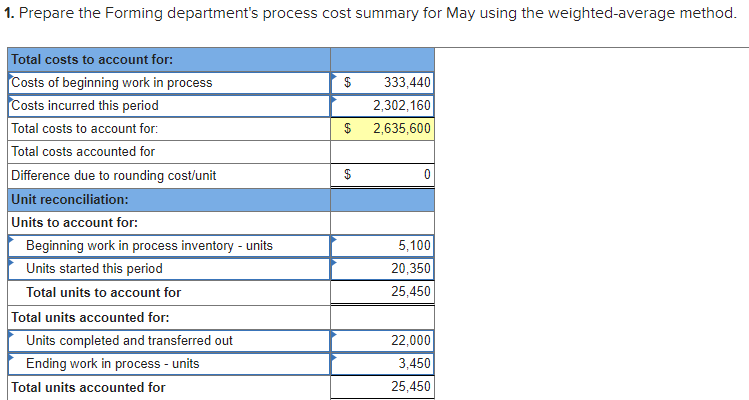The width and height of the screenshot is (749, 400).
Task: Edit the 20,350 units started field
Action: (x=383, y=269)
